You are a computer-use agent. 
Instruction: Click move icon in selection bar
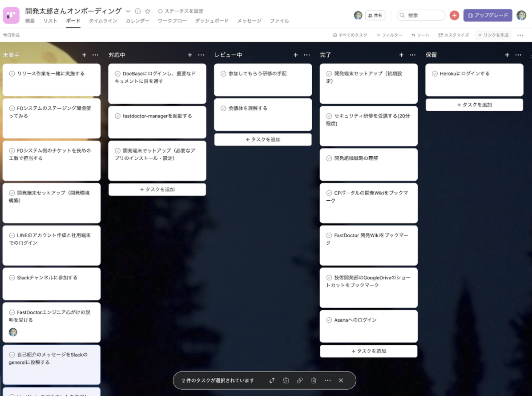pyautogui.click(x=272, y=380)
